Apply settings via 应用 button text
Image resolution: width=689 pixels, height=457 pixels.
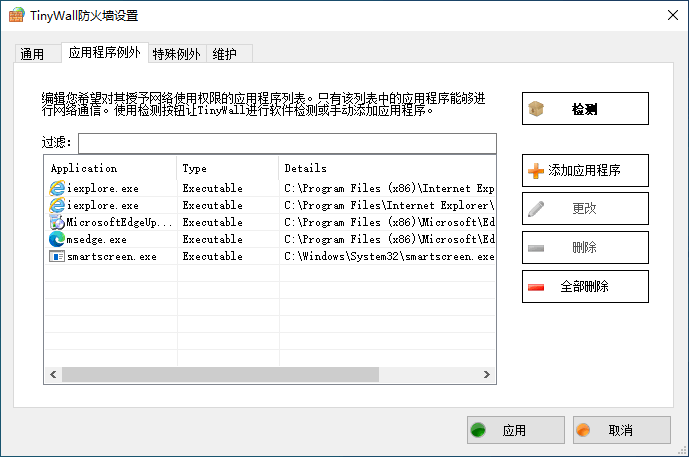click(x=514, y=430)
